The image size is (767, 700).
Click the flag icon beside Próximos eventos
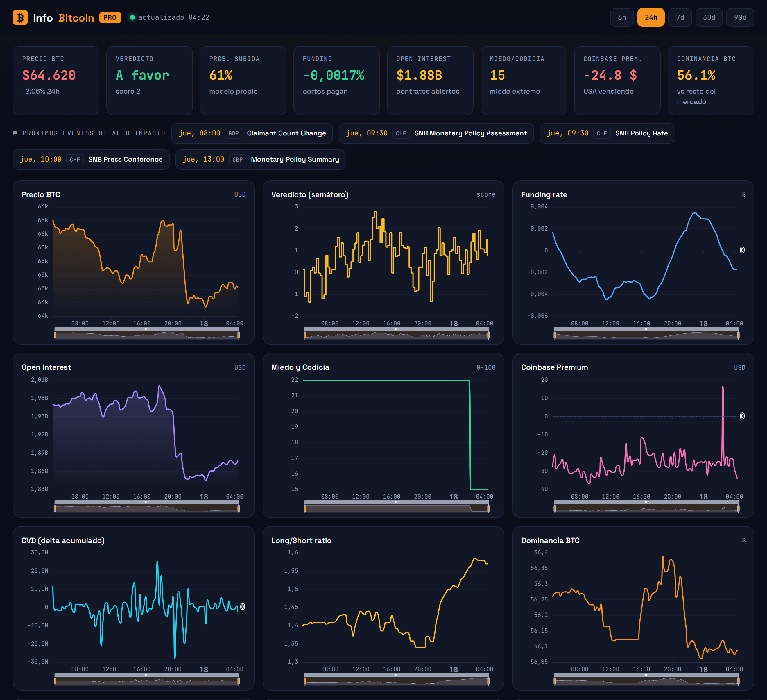(x=15, y=133)
